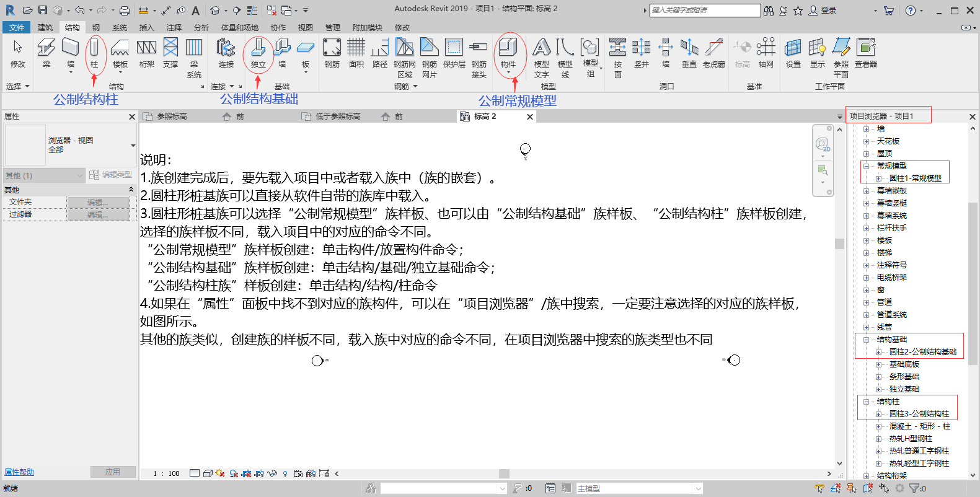This screenshot has width=980, height=497.
Task: Choose the 竖井 shaft opening tool
Action: pos(642,53)
